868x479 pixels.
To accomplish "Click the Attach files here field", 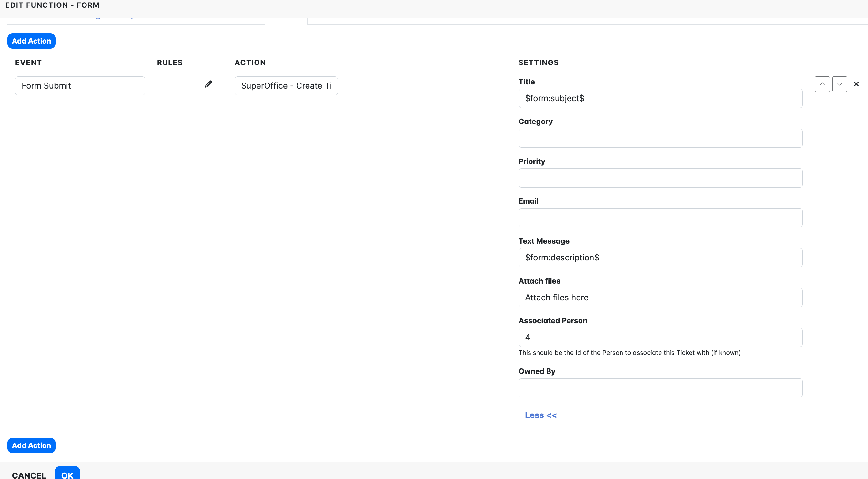I will [x=660, y=297].
